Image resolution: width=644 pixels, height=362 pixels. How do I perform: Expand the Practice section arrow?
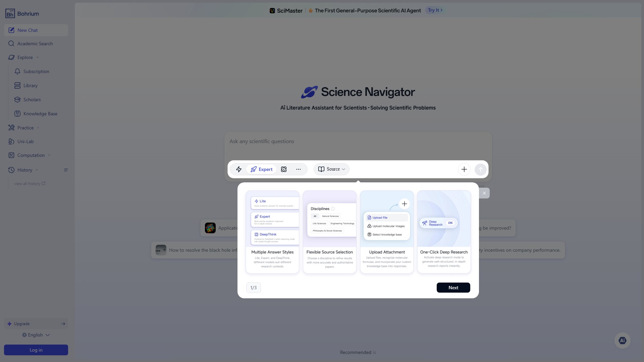(x=38, y=128)
